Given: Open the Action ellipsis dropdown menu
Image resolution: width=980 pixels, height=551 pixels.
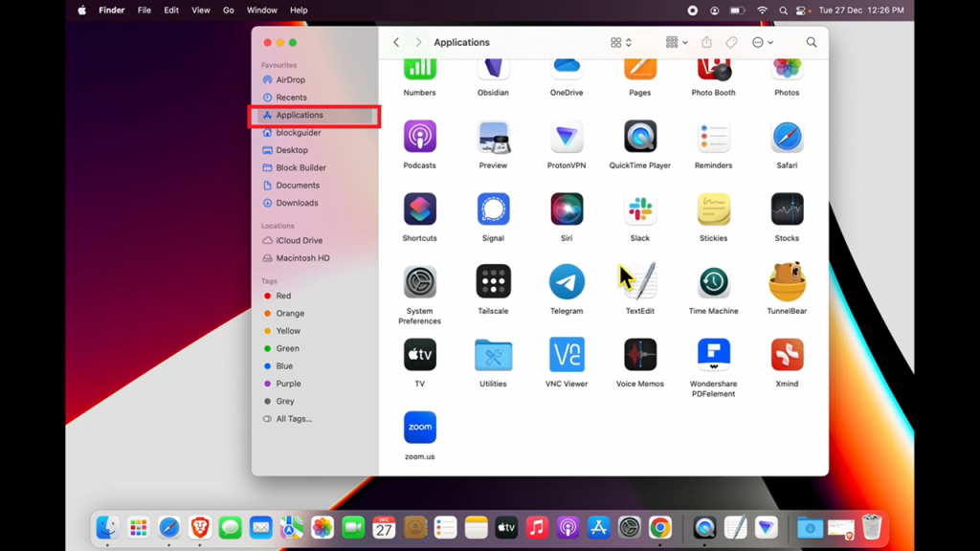Looking at the screenshot, I should tap(763, 42).
